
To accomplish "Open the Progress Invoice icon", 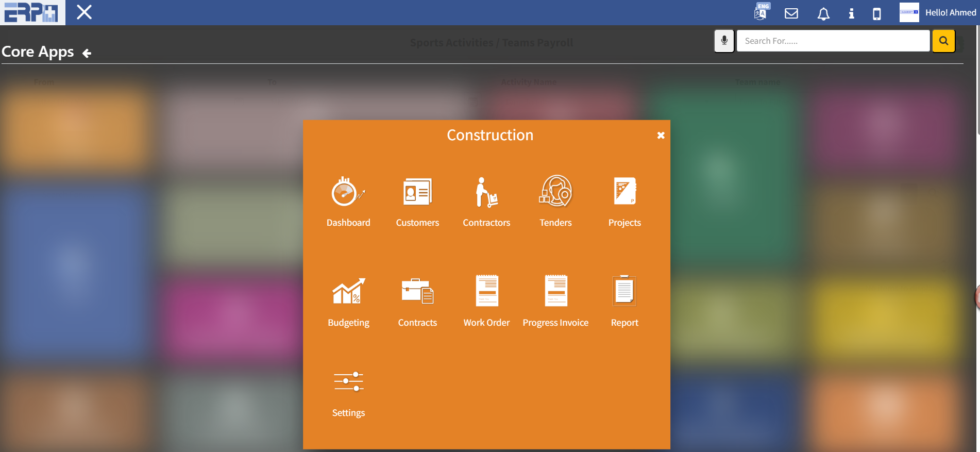I will [555, 291].
